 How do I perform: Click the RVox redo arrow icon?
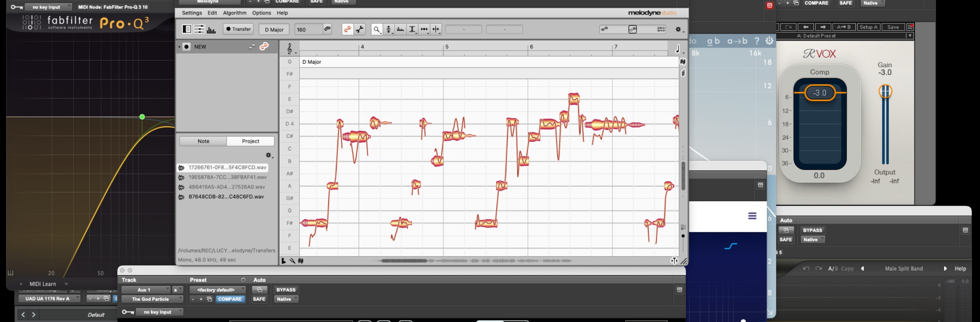pyautogui.click(x=788, y=27)
